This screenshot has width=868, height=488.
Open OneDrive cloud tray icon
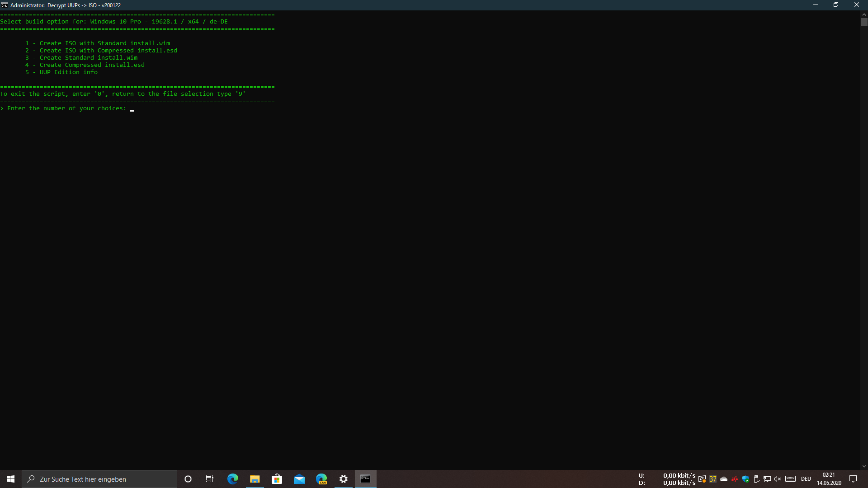724,479
